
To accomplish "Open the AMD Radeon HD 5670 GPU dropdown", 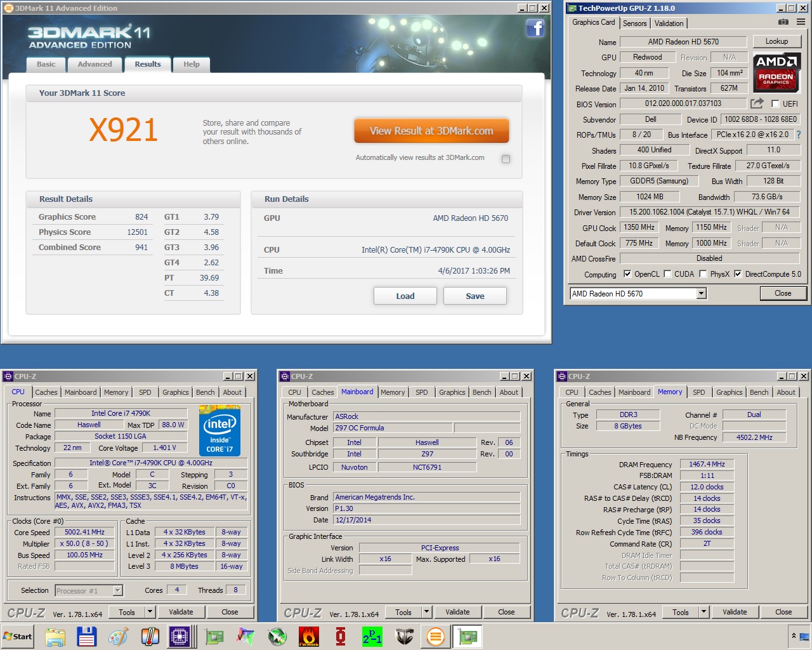I will pyautogui.click(x=701, y=293).
